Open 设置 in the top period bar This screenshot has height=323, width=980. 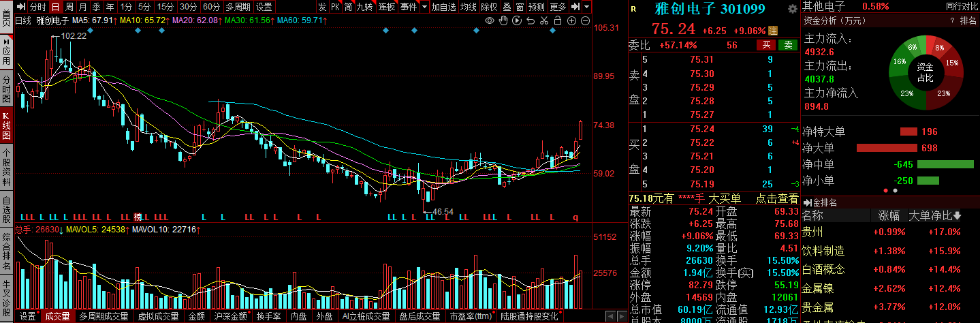264,7
